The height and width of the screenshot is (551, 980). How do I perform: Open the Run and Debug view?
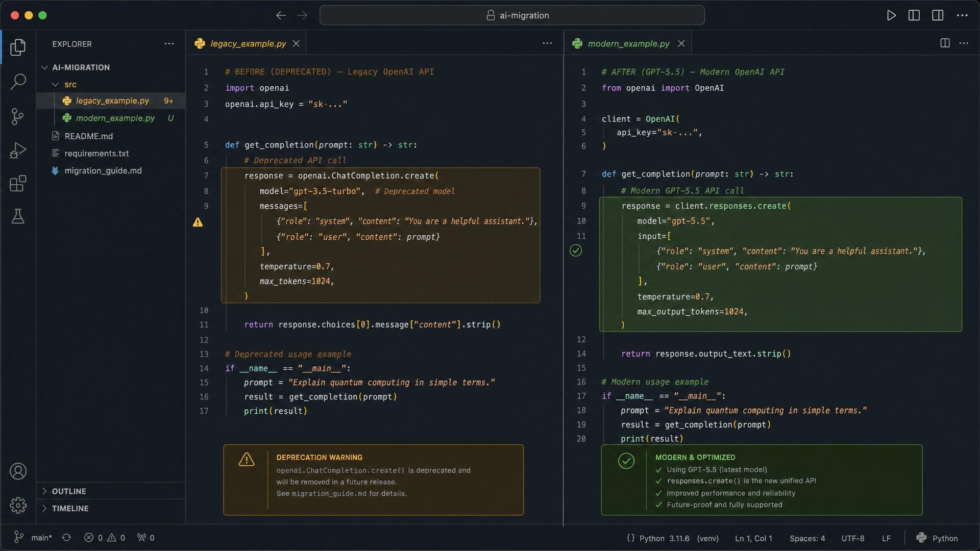coord(18,150)
